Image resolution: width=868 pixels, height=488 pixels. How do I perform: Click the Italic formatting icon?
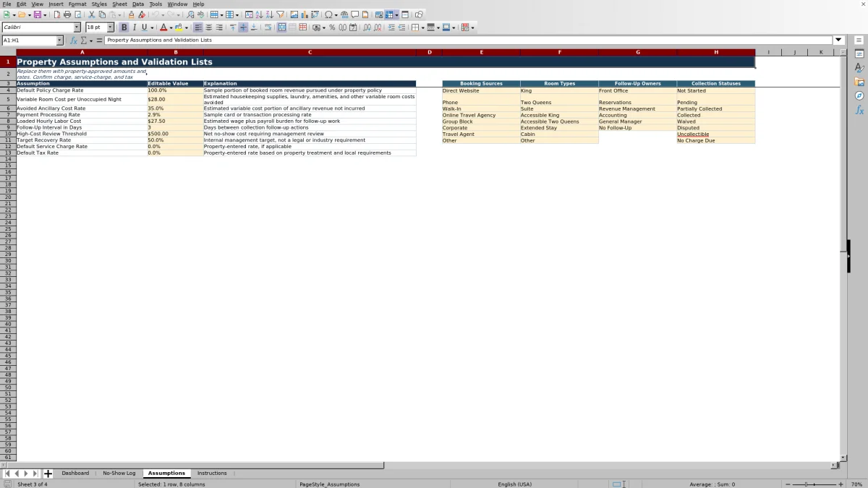click(135, 27)
